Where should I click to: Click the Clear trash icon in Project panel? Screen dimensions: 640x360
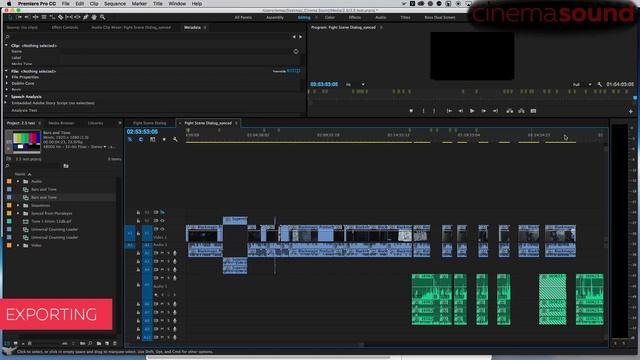point(115,344)
